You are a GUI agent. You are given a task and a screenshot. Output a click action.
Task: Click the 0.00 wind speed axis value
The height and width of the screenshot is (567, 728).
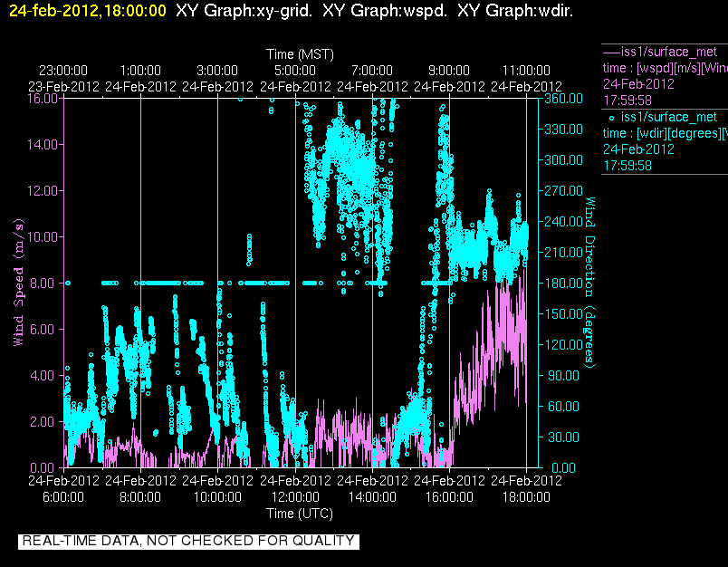click(43, 467)
